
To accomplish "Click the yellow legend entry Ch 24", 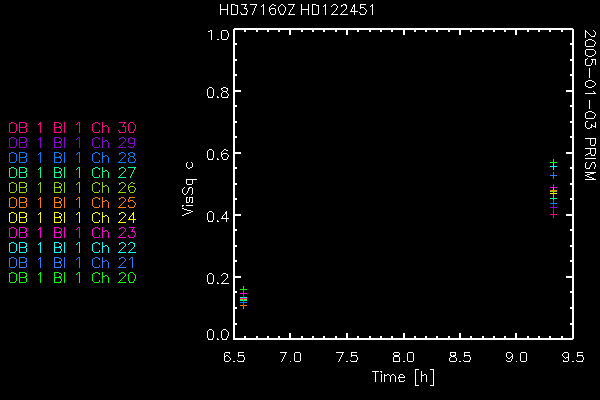I will tap(72, 218).
